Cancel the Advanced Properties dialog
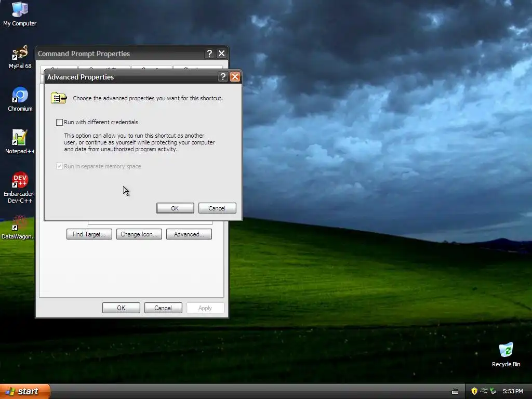The image size is (532, 399). click(217, 208)
